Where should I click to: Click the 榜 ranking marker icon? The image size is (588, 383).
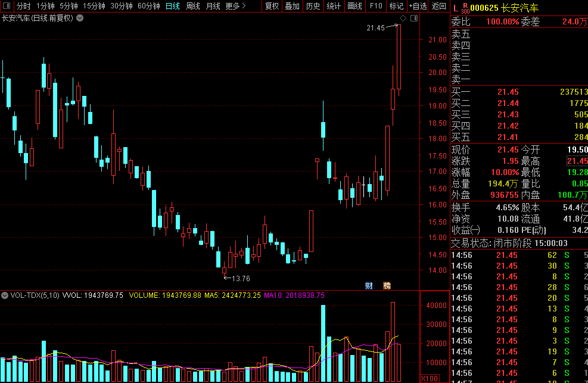387,286
